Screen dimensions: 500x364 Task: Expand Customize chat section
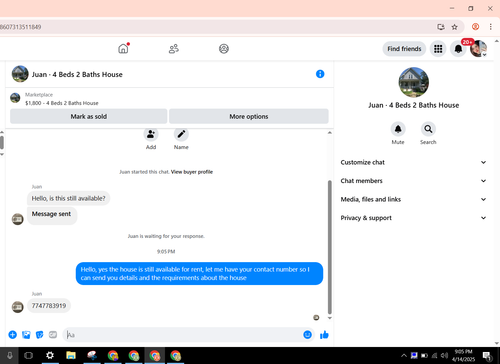(413, 162)
